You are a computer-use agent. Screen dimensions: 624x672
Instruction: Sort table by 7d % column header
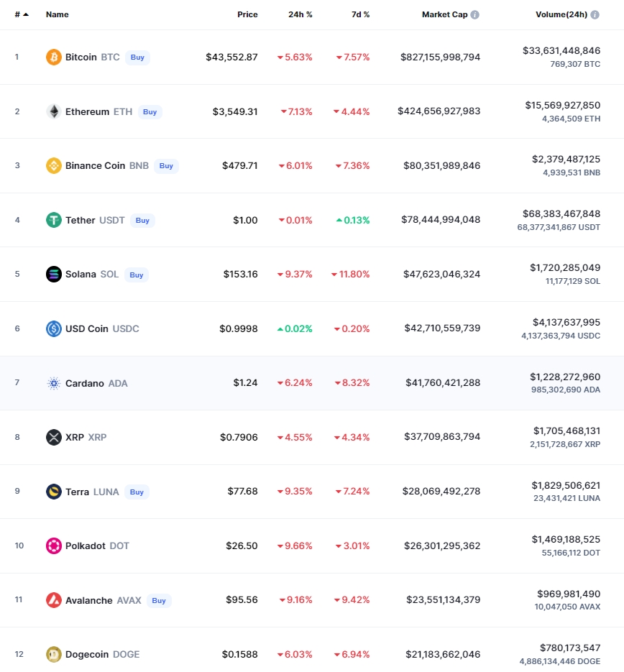(360, 14)
